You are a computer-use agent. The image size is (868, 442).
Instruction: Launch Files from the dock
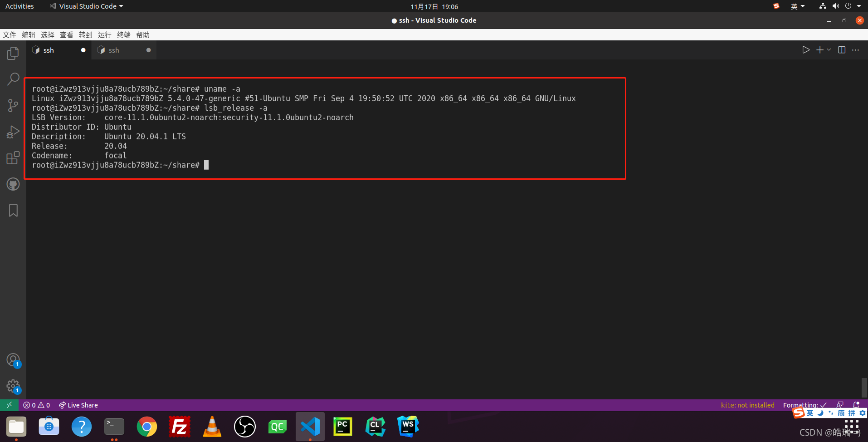click(16, 427)
